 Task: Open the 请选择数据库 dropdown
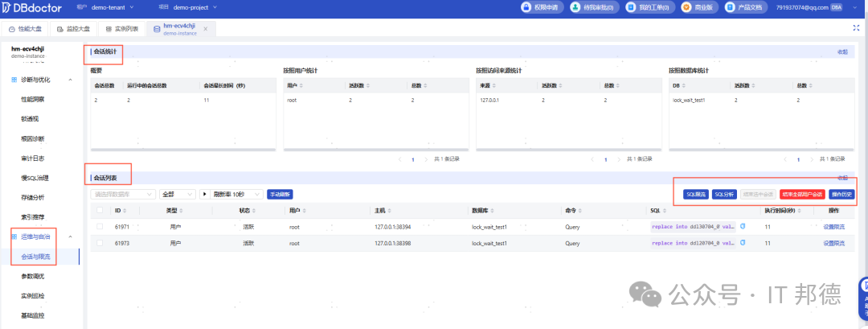(122, 195)
